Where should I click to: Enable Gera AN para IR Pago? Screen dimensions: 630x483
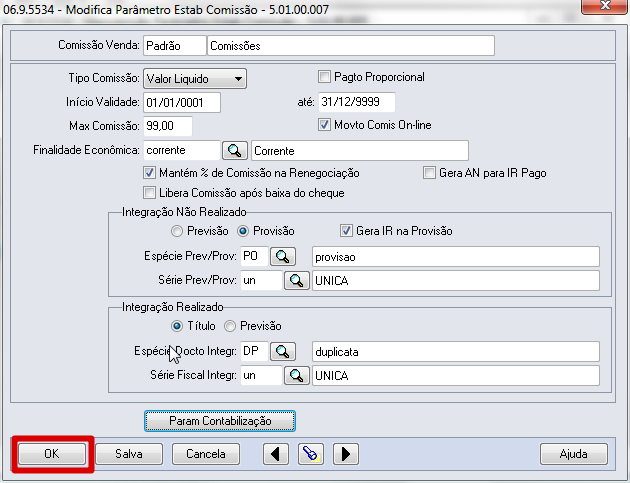429,173
